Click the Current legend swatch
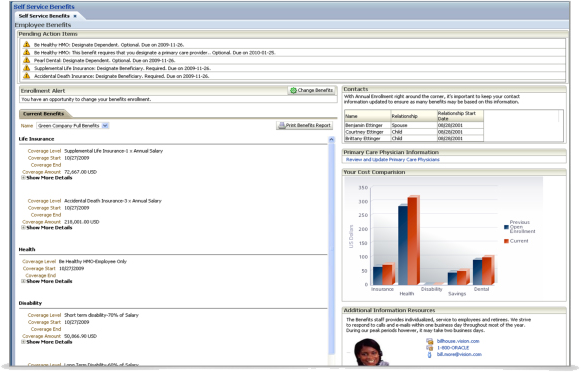This screenshot has width=581, height=372. coord(506,241)
